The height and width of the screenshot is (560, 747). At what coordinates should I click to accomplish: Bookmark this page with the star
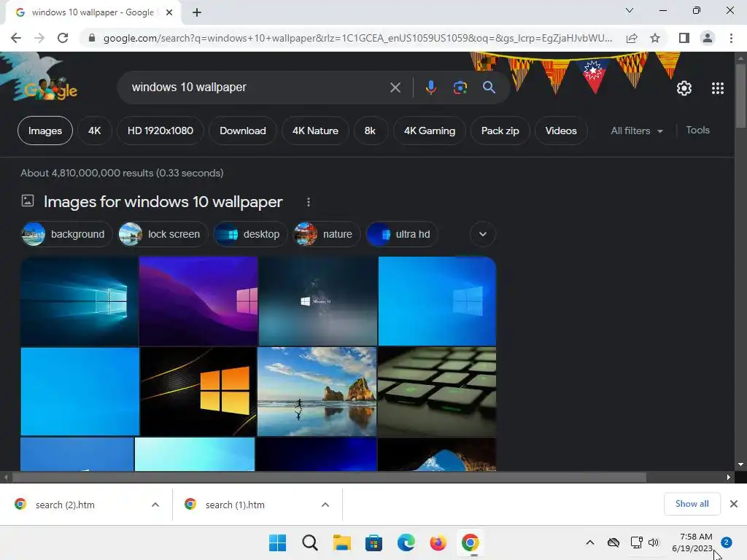655,38
